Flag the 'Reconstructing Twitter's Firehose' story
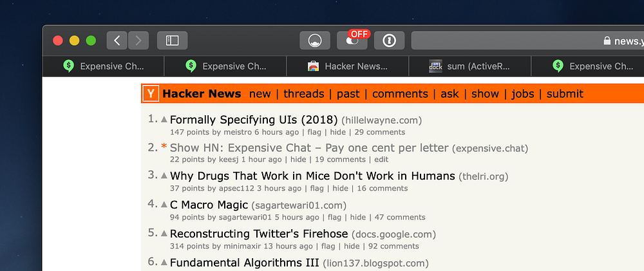The width and height of the screenshot is (644, 271). (328, 247)
